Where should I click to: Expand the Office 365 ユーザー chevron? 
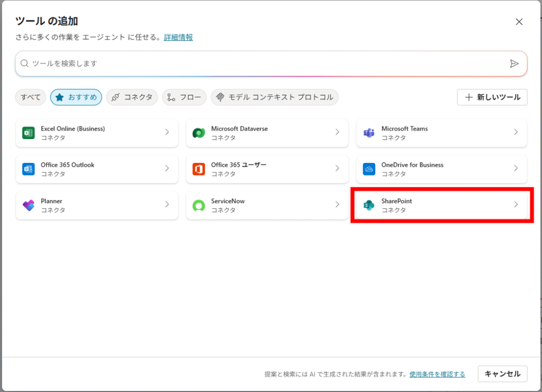point(337,168)
